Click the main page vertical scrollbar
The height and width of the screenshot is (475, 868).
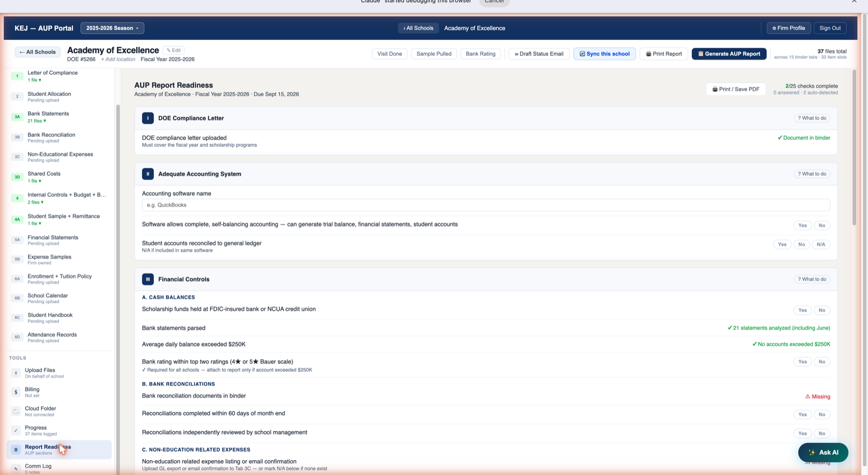tap(854, 148)
